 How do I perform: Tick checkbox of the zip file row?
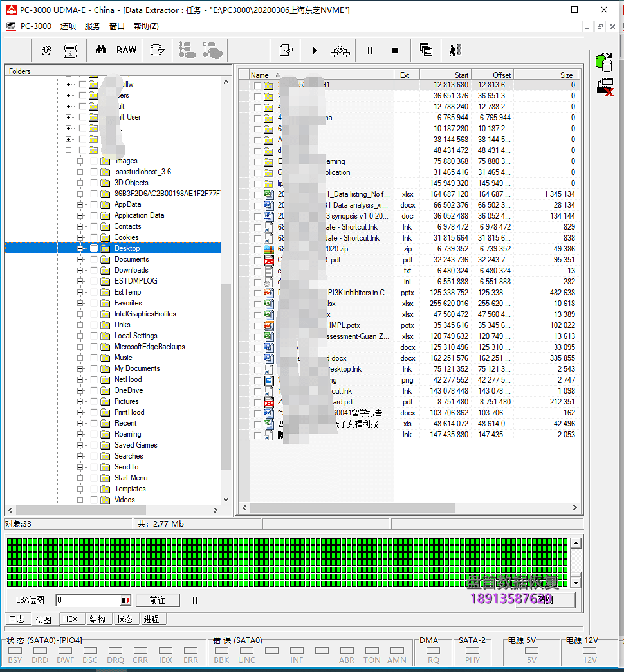[257, 250]
